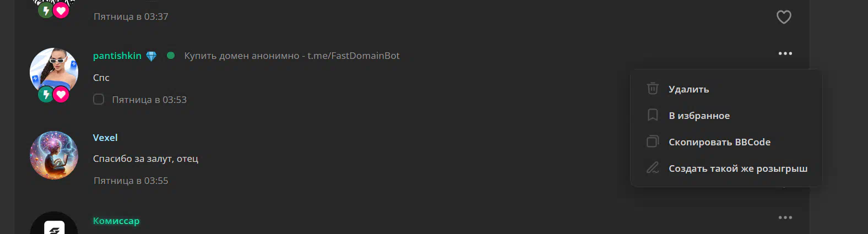Click the trash icon next to Удалить
The width and height of the screenshot is (868, 234).
(653, 88)
